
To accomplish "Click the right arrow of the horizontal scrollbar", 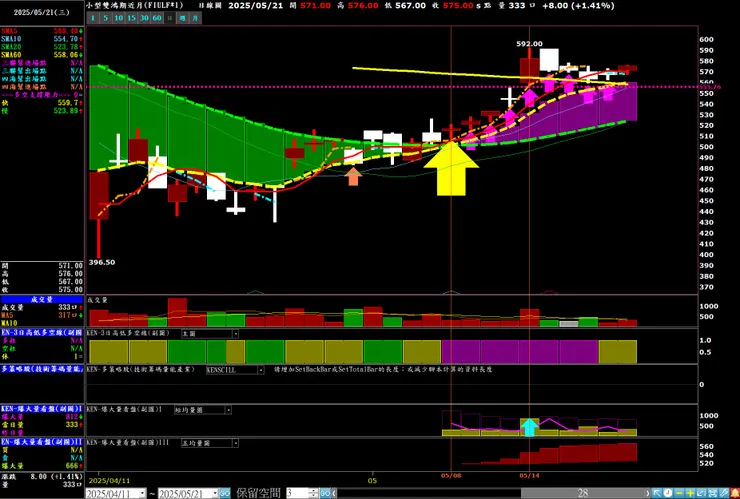I will pyautogui.click(x=648, y=493).
